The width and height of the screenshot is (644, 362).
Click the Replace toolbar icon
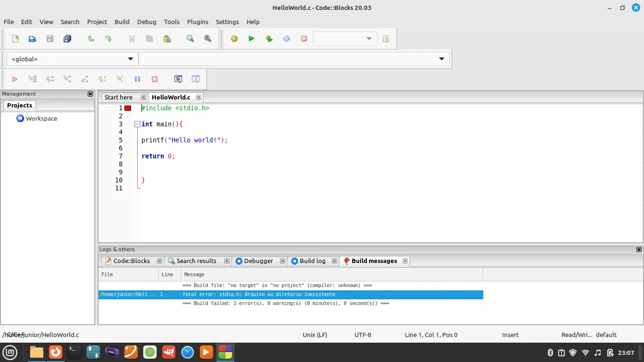point(207,39)
